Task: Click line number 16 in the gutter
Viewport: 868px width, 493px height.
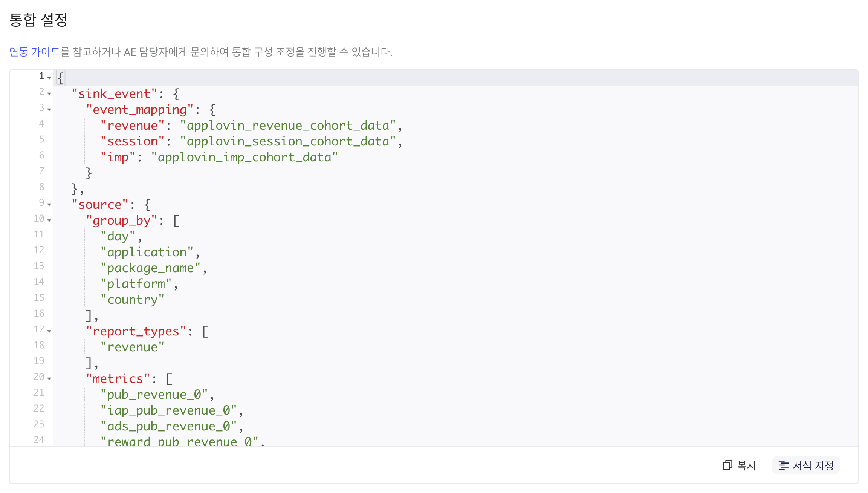Action: [39, 313]
